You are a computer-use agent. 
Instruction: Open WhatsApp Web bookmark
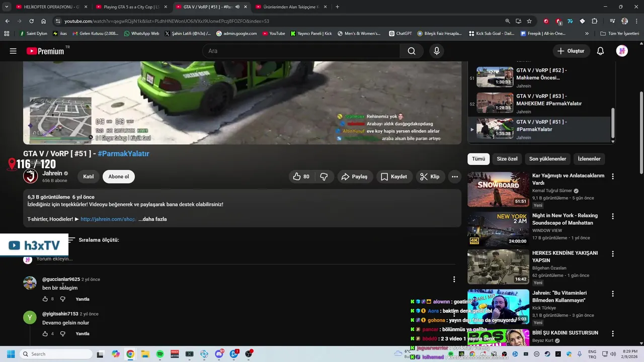[141, 34]
